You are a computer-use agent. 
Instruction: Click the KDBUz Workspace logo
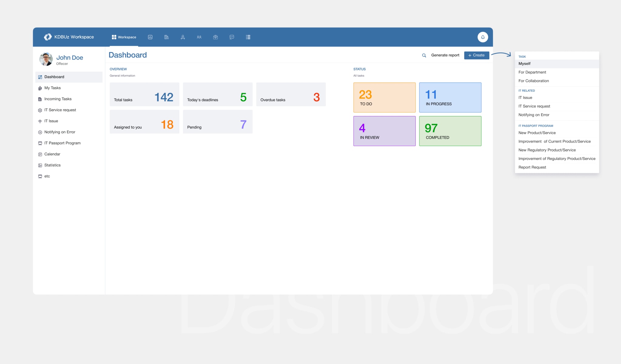point(69,37)
